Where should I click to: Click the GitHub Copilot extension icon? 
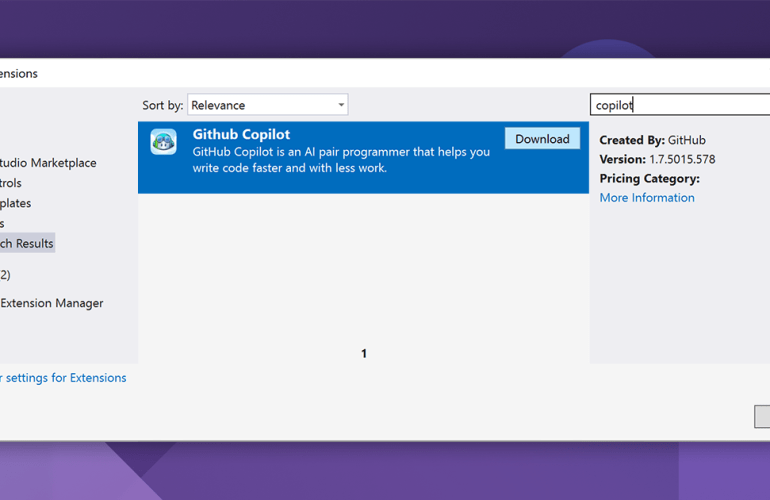tap(164, 141)
